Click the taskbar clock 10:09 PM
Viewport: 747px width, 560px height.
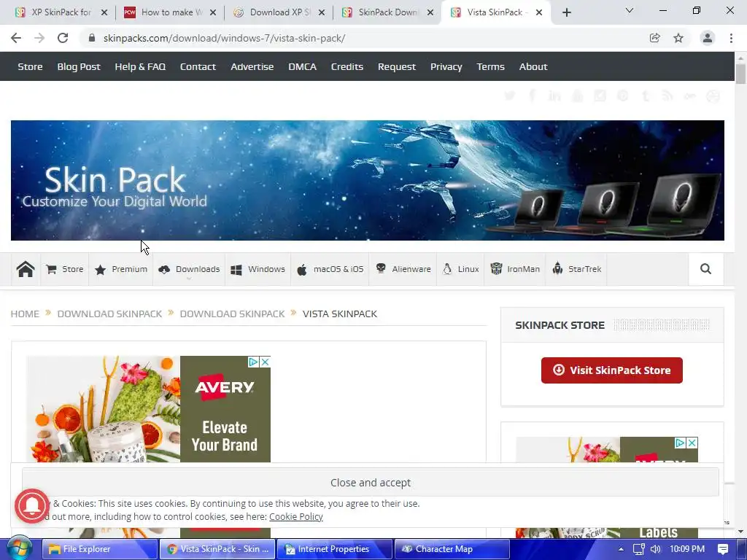coord(687,549)
